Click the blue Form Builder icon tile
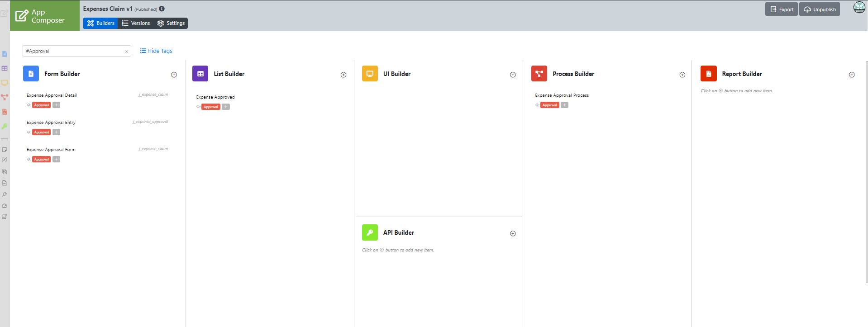 pyautogui.click(x=31, y=74)
